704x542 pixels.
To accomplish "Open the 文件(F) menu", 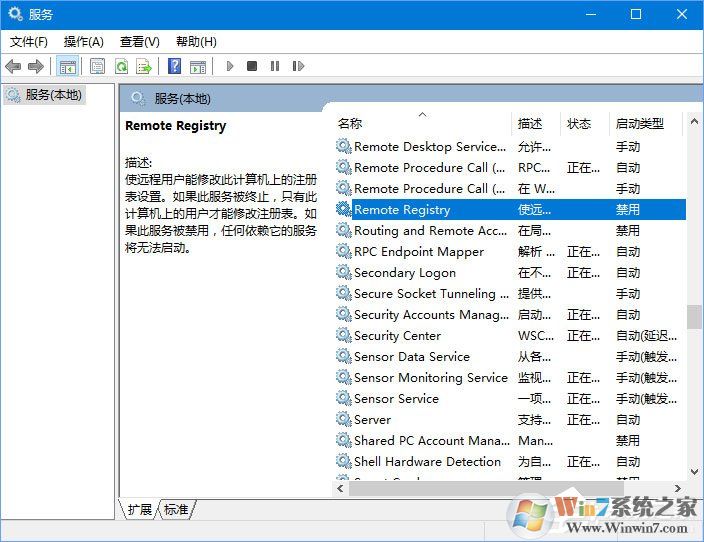I will click(x=29, y=42).
